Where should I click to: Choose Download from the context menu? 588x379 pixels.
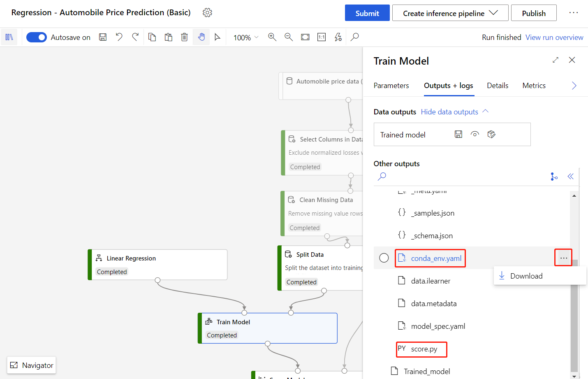(x=526, y=276)
